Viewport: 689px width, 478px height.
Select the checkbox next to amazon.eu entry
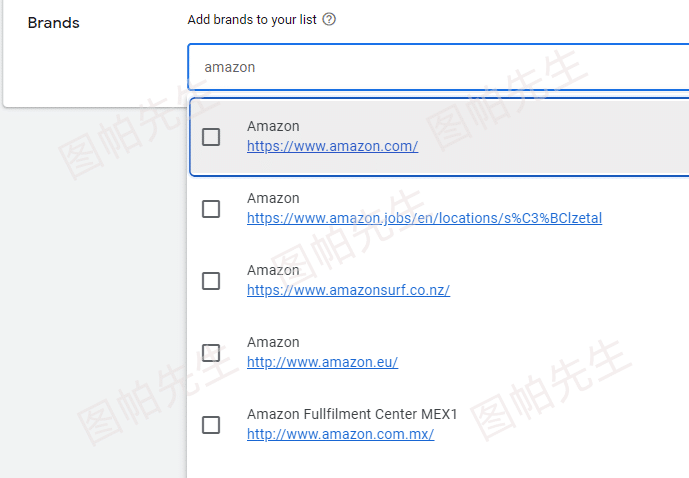click(211, 353)
